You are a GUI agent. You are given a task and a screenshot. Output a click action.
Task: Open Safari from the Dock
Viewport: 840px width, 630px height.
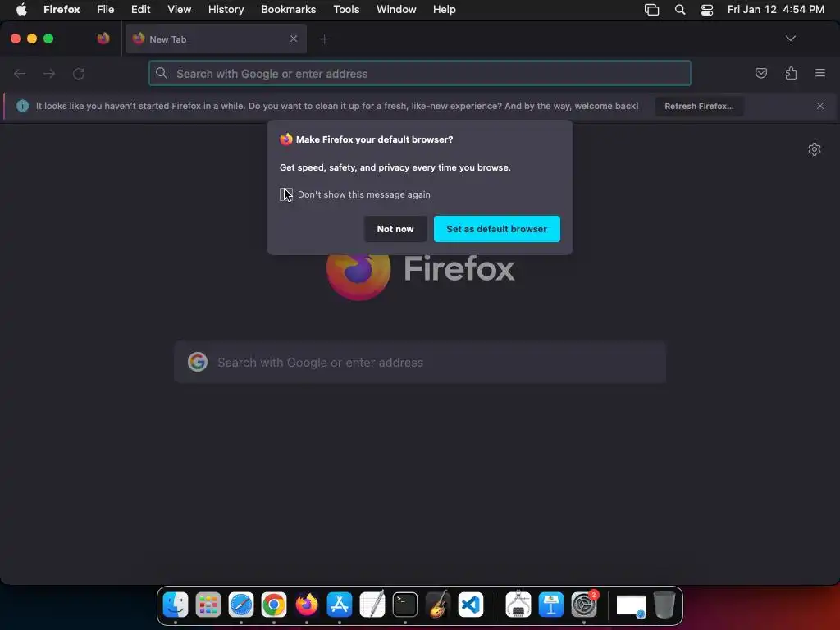(x=241, y=605)
